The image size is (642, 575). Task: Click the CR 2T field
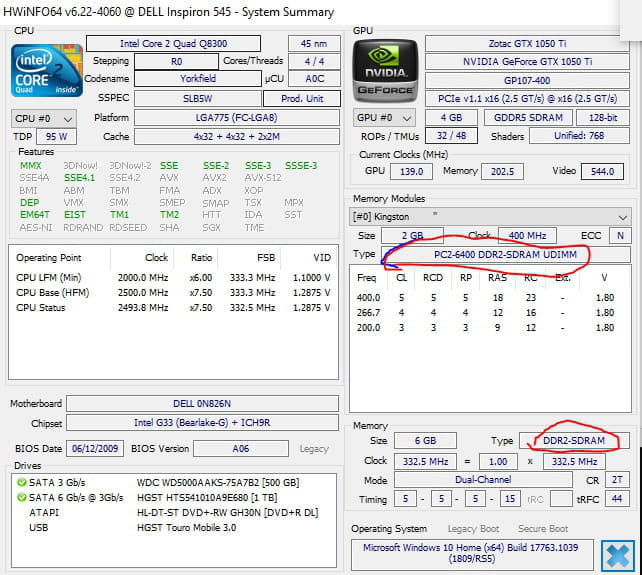click(x=617, y=480)
